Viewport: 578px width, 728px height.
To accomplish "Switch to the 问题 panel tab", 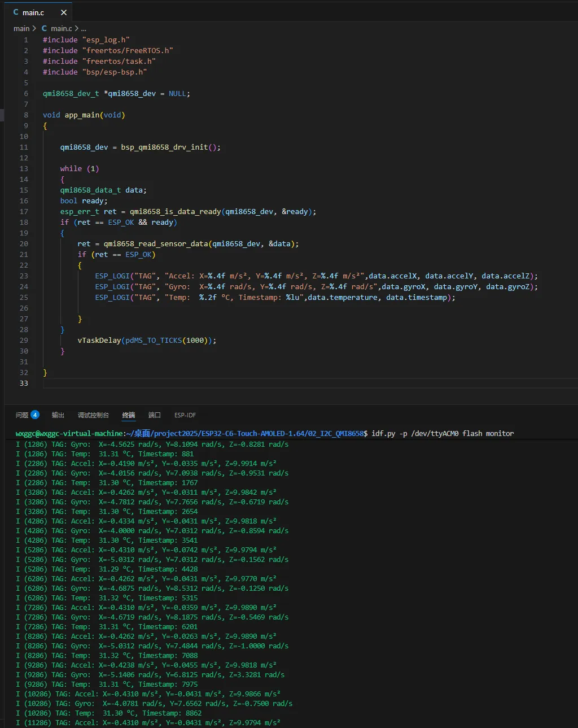I will point(22,415).
